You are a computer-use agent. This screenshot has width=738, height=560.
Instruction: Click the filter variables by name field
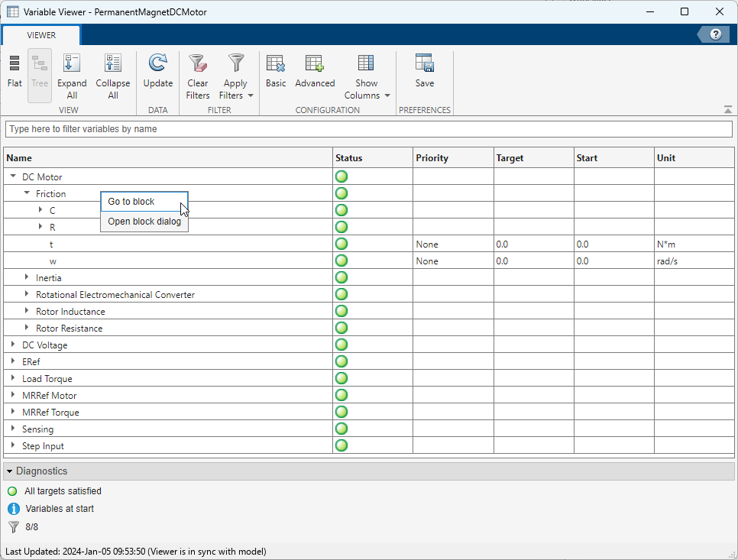(368, 129)
